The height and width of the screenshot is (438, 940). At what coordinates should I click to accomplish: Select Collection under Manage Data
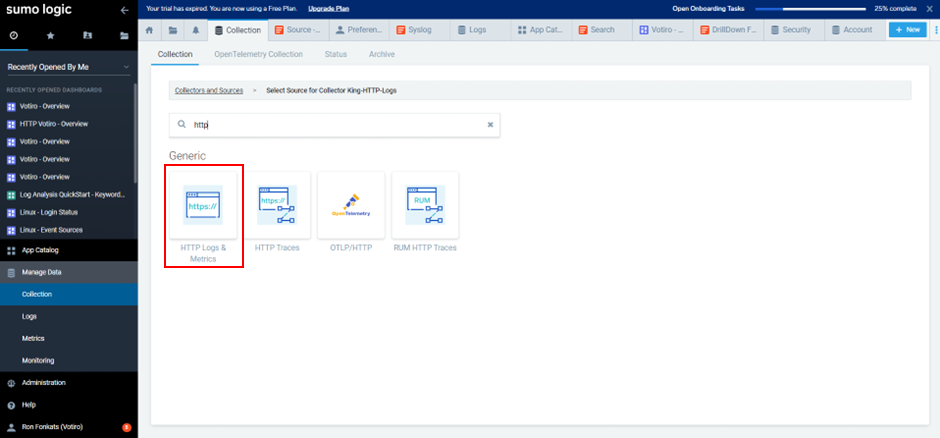(x=68, y=294)
